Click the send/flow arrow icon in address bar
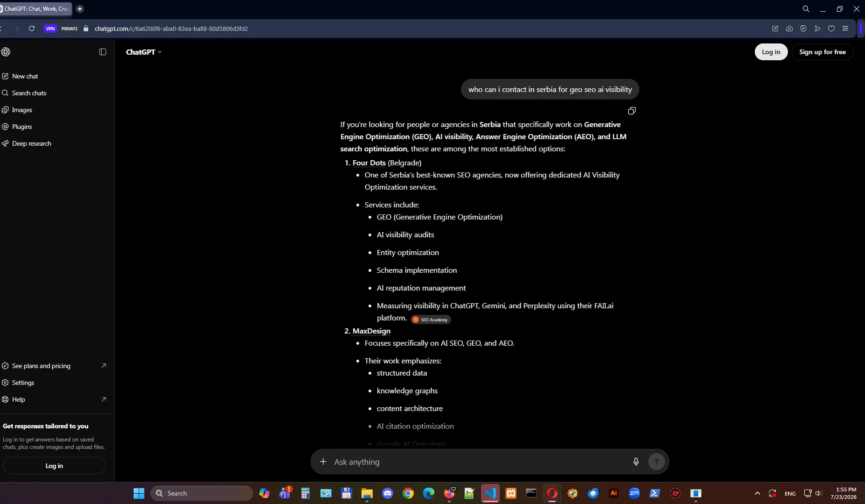Screen dimensions: 865x504 coord(817,28)
